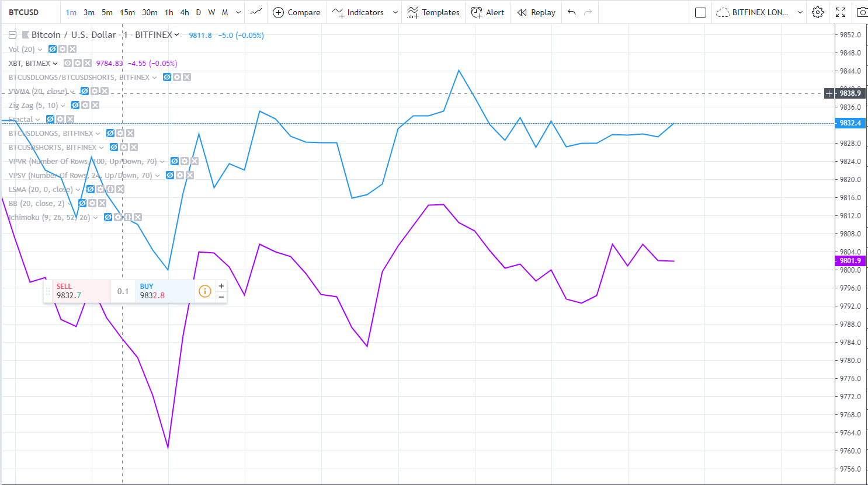868x485 pixels.
Task: Open settings for BTCUSDSHORTS, BITFINEX
Action: [x=124, y=147]
